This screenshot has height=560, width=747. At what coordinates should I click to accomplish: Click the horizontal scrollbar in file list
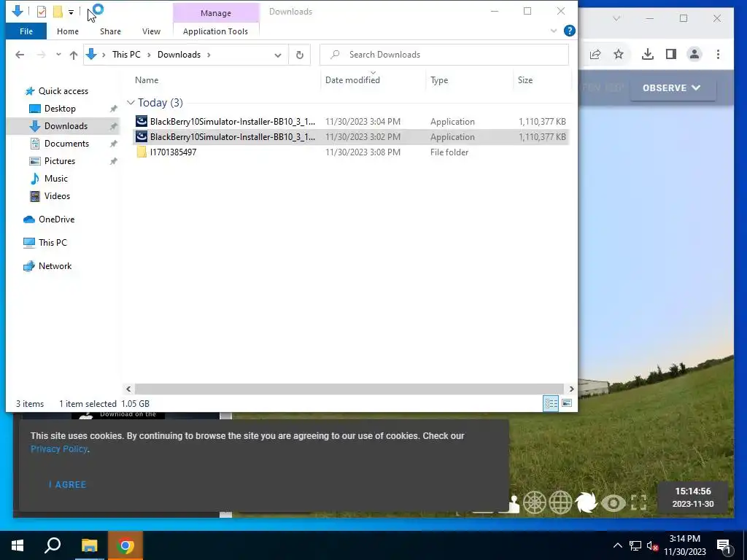coord(349,389)
